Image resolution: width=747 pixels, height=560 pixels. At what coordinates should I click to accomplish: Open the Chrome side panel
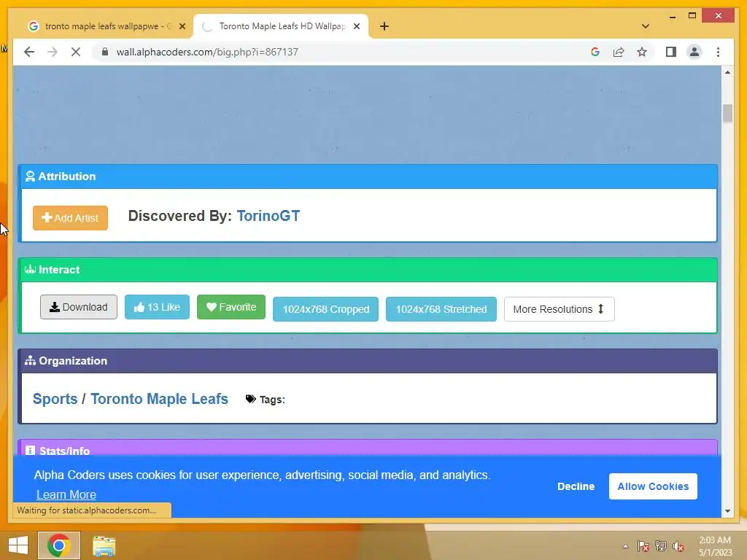coord(671,52)
